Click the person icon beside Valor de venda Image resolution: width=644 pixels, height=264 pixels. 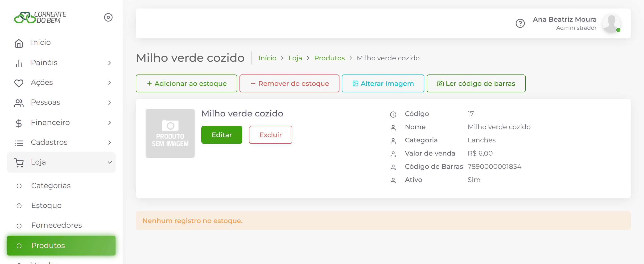click(393, 154)
